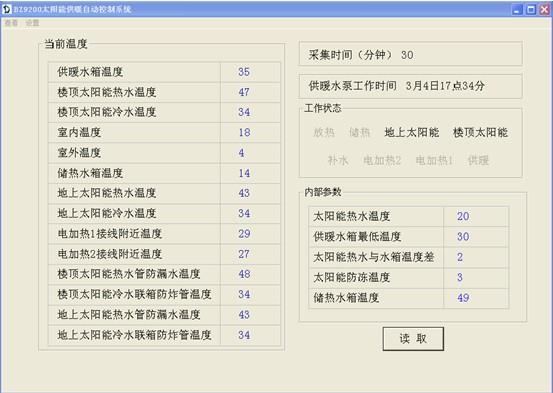The height and width of the screenshot is (393, 553).
Task: Click value 34 for 楼顶太阳能冷水联箱防炸管温度
Action: coord(244,294)
